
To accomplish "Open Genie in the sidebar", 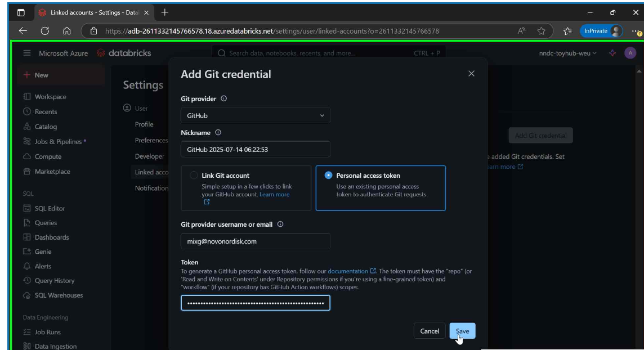I will 43,252.
